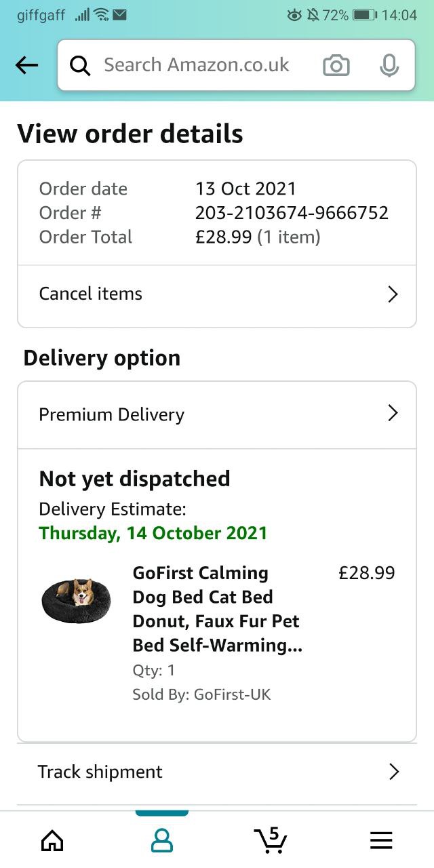Open the dog bed product thumbnail
The image size is (434, 868).
pos(75,599)
